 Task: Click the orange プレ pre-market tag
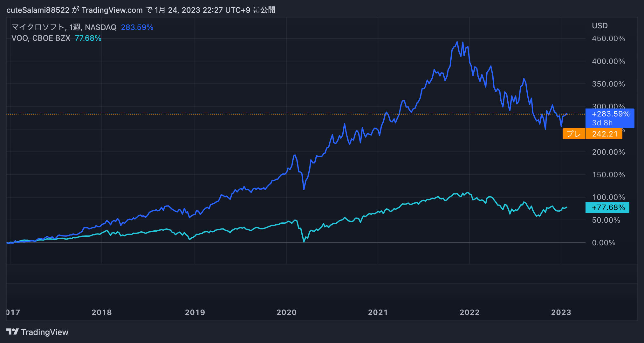(574, 134)
